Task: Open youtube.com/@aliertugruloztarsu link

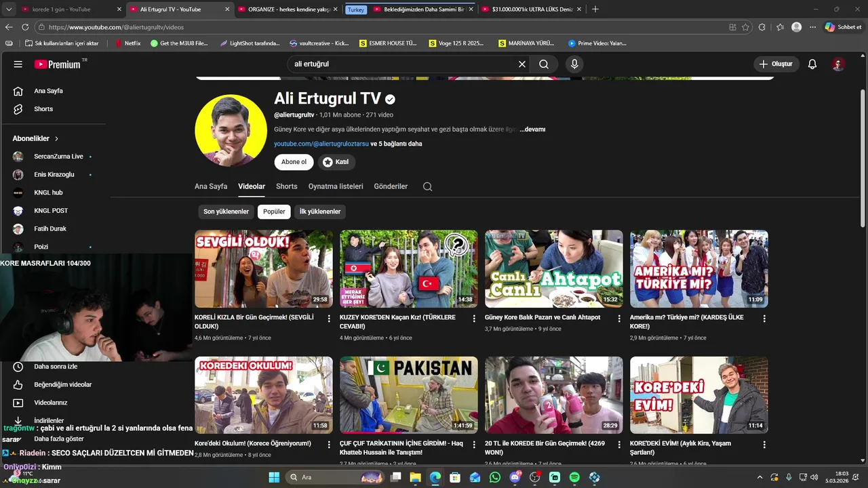Action: point(321,144)
